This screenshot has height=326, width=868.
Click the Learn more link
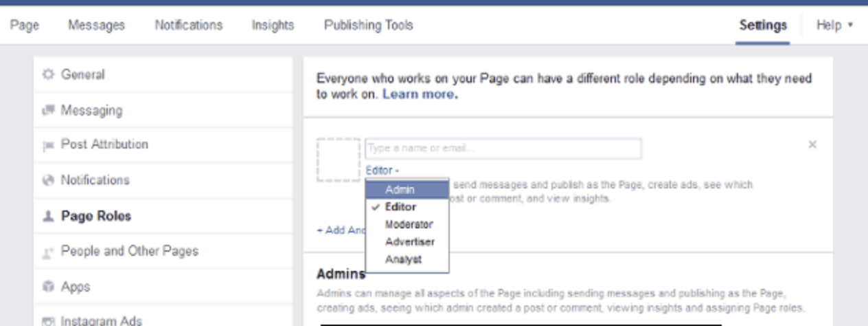[x=418, y=94]
